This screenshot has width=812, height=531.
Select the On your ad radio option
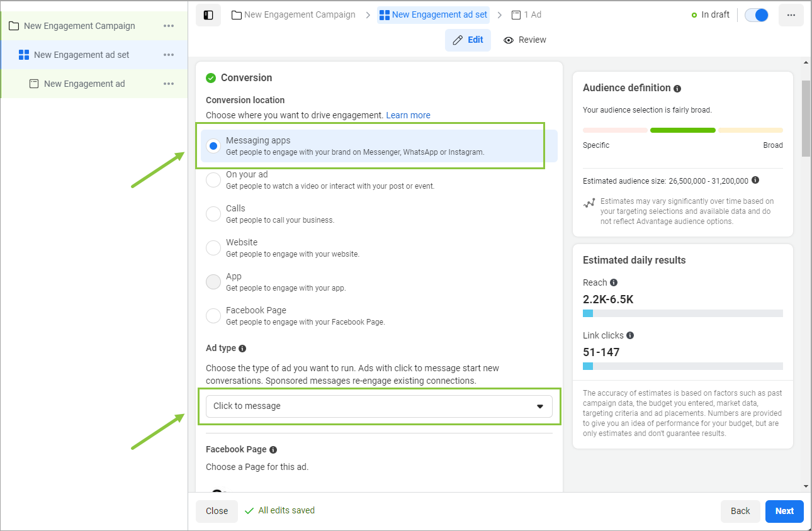coord(213,180)
